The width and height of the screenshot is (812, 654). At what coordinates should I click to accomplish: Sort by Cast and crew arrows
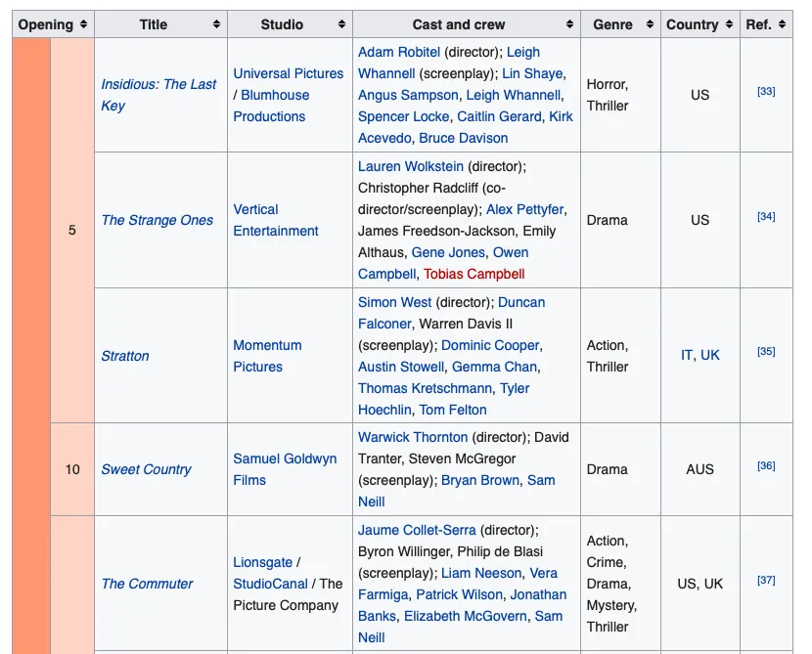tap(569, 24)
